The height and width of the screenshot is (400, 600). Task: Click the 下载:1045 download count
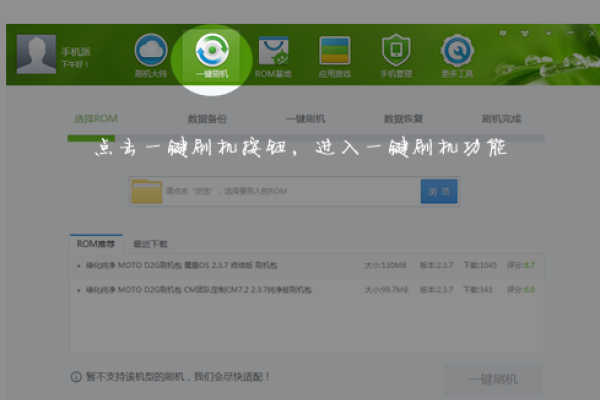pos(480,265)
